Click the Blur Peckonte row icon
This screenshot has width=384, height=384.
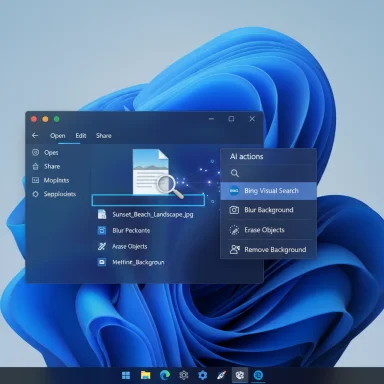pyautogui.click(x=102, y=230)
